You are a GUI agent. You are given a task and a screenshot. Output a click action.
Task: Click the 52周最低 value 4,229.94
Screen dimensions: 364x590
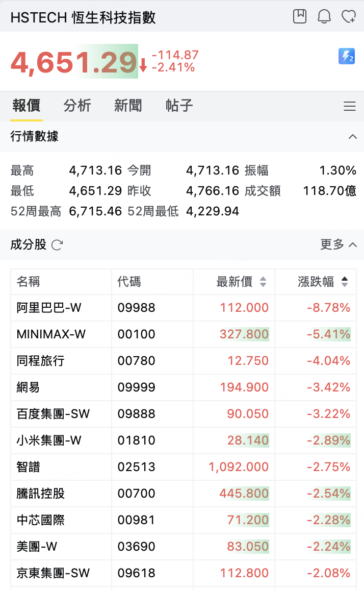tap(213, 211)
